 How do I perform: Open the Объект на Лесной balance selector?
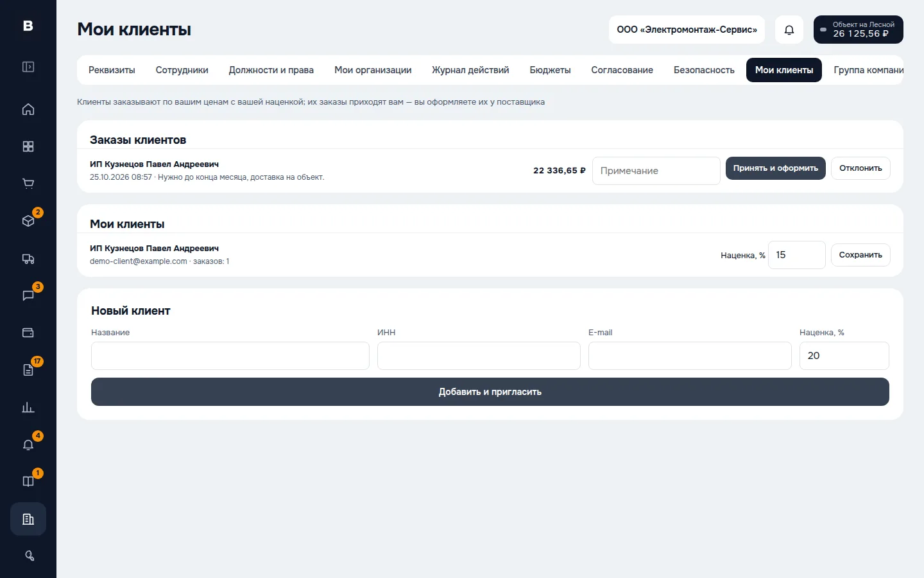coord(859,30)
